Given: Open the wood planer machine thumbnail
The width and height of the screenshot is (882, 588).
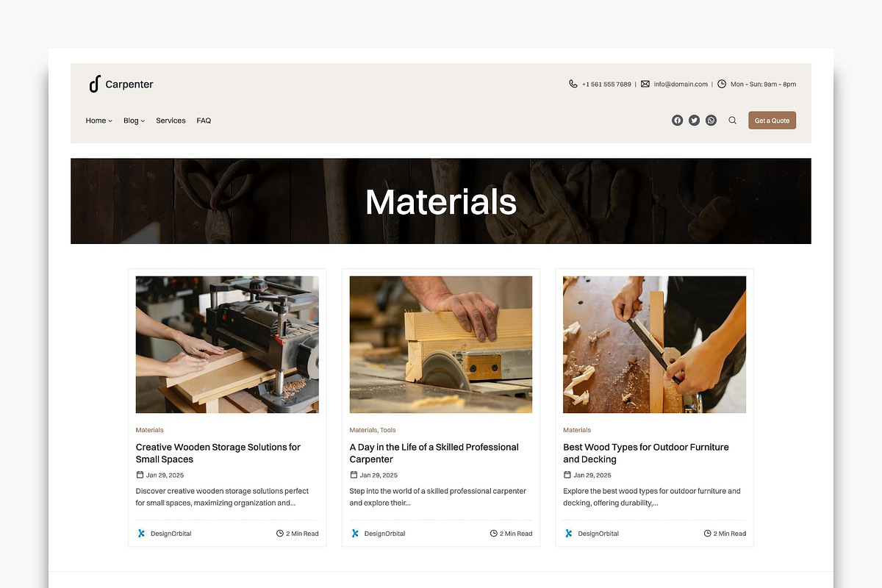Looking at the screenshot, I should [x=227, y=345].
